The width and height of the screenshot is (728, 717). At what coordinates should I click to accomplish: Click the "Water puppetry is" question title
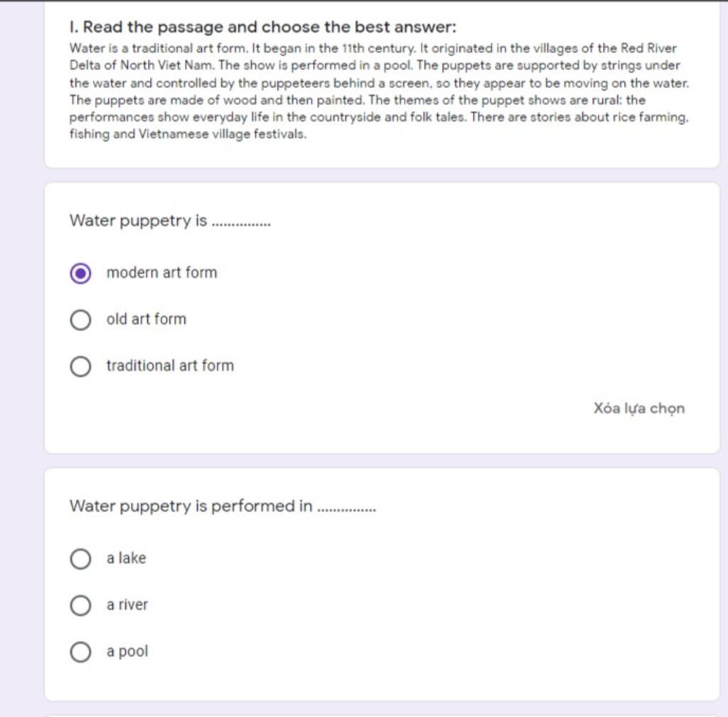139,221
